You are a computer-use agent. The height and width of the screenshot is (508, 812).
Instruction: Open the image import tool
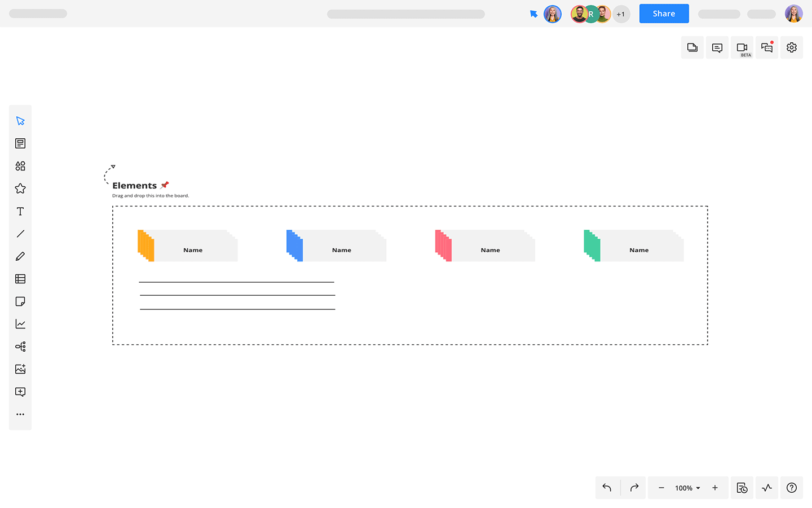(x=20, y=369)
